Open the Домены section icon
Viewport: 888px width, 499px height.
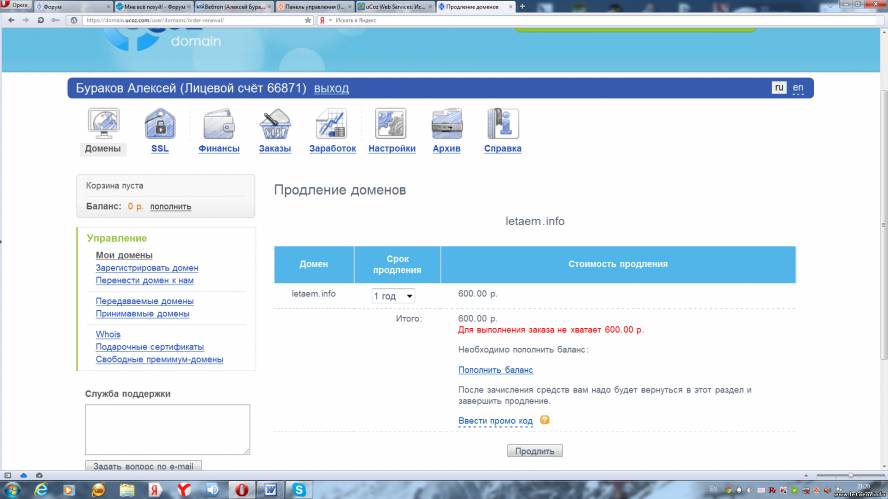pos(103,124)
